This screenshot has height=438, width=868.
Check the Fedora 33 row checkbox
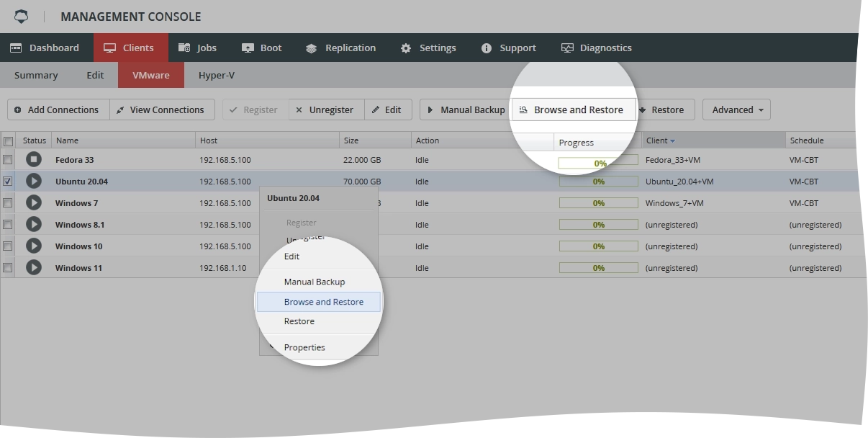click(x=8, y=160)
